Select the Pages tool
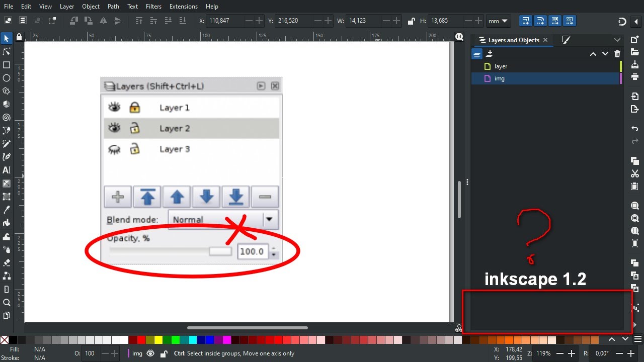Screen dimensions: 644x362 coord(7,315)
